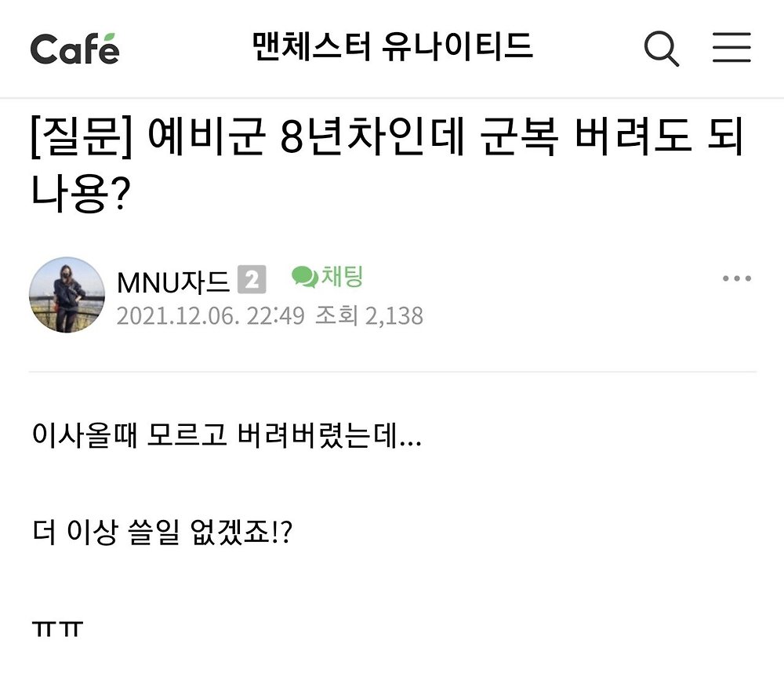Click the green leaf accent on the Cafe logo
784x680 pixels.
click(110, 37)
